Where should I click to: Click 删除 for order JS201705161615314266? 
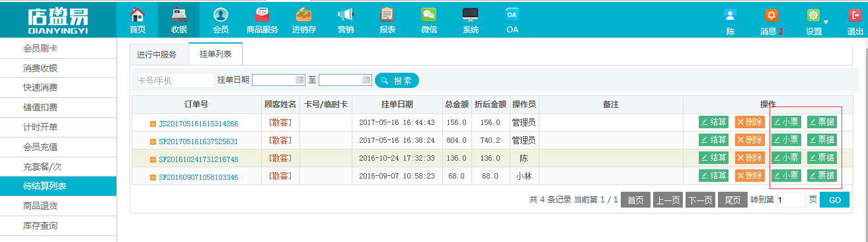pos(750,122)
